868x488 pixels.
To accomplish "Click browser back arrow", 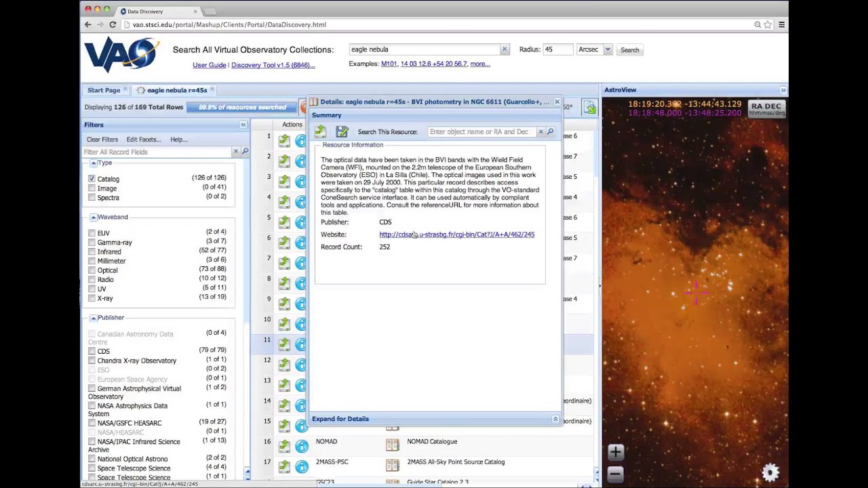I will click(87, 24).
